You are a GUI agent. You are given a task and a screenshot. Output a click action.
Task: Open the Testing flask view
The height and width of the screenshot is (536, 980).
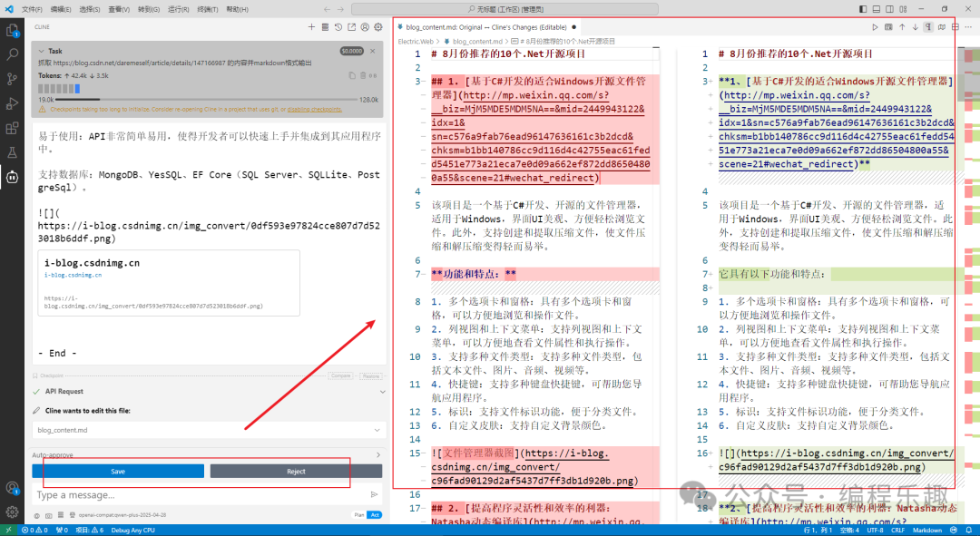[x=12, y=152]
